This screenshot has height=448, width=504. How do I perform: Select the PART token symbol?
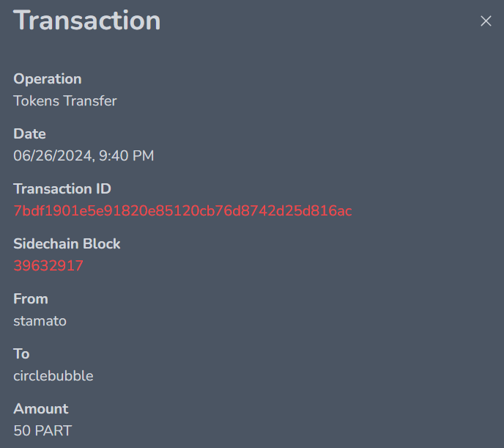(53, 431)
